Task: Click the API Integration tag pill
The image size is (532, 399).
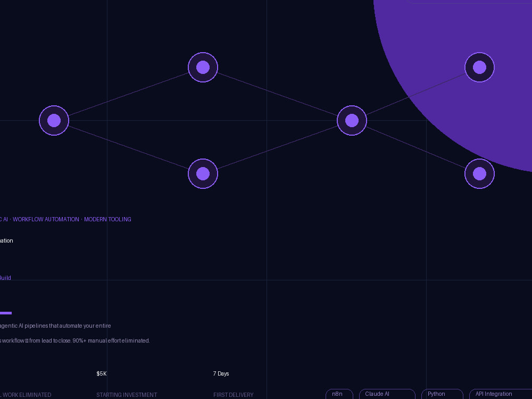Action: (x=501, y=394)
